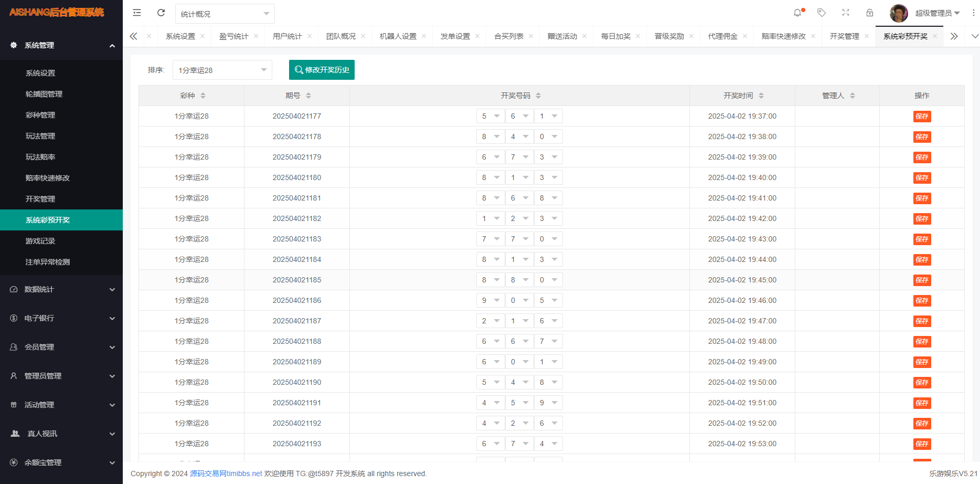Visit the 源码交易网timibbs.net footer link

point(226,473)
